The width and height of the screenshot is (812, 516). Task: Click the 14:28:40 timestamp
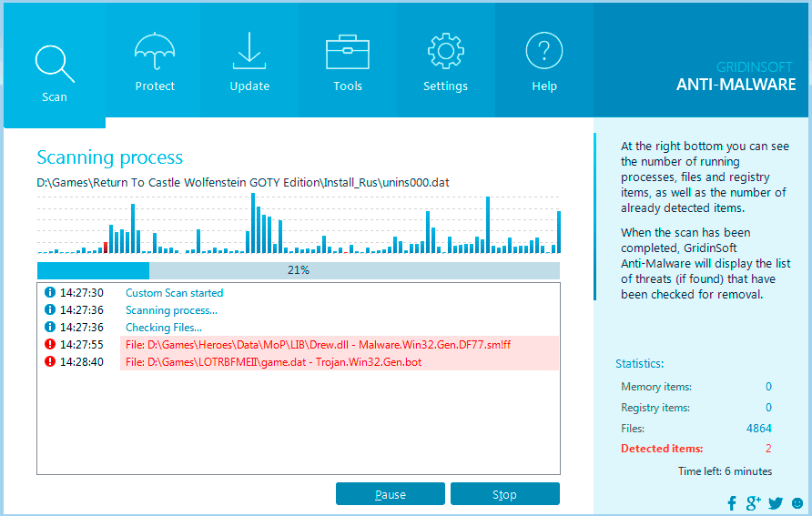[x=82, y=362]
